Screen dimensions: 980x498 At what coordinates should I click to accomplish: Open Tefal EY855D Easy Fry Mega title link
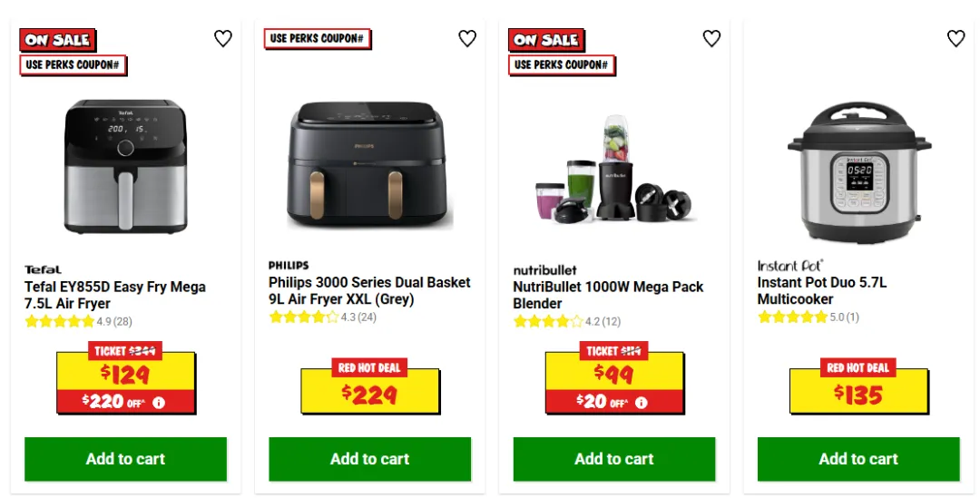pyautogui.click(x=115, y=296)
